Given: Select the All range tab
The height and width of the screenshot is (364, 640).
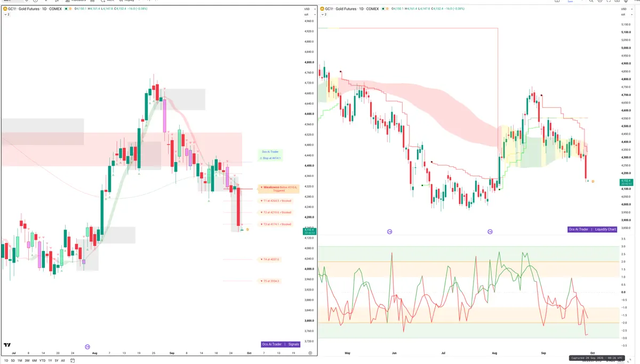Looking at the screenshot, I should [x=63, y=361].
